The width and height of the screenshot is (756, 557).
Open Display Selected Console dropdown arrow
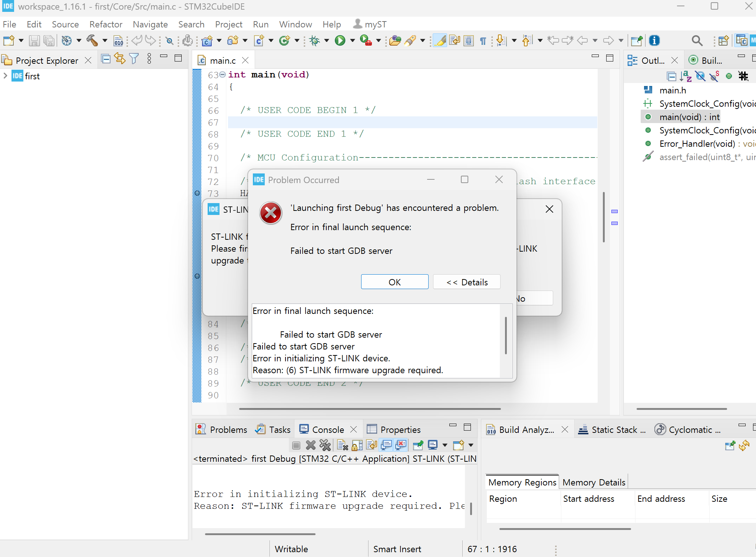tap(445, 445)
